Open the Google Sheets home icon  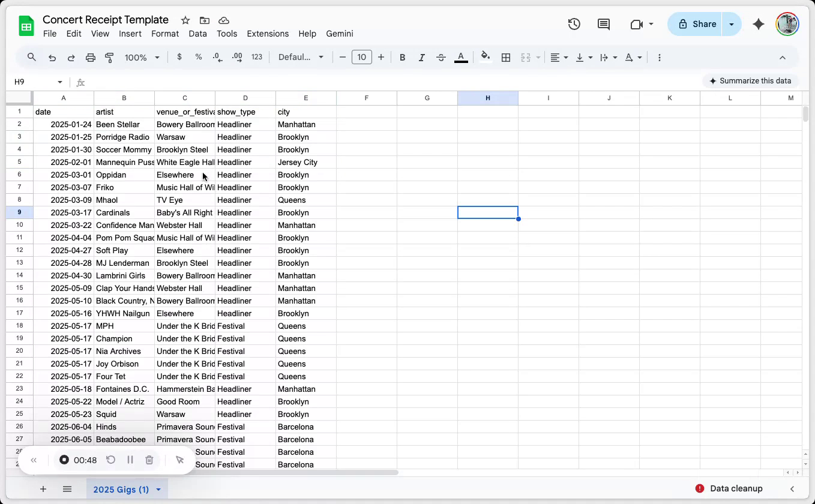point(26,26)
